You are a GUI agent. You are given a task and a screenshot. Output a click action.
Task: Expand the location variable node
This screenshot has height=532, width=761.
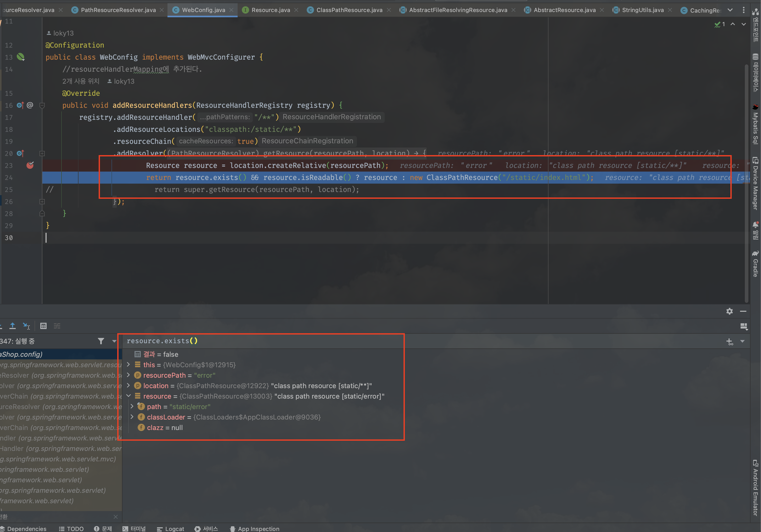tap(128, 385)
